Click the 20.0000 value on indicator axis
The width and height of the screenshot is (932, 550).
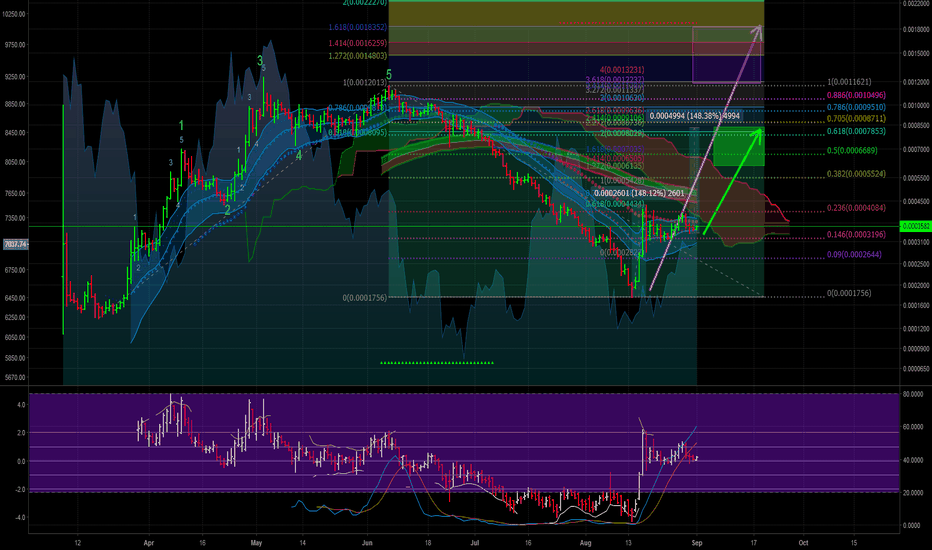coord(913,494)
